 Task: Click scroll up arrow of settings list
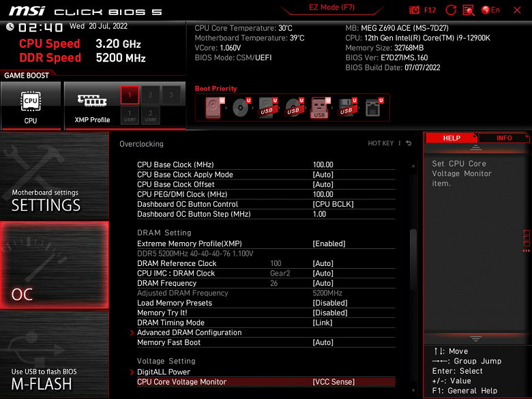pyautogui.click(x=413, y=166)
